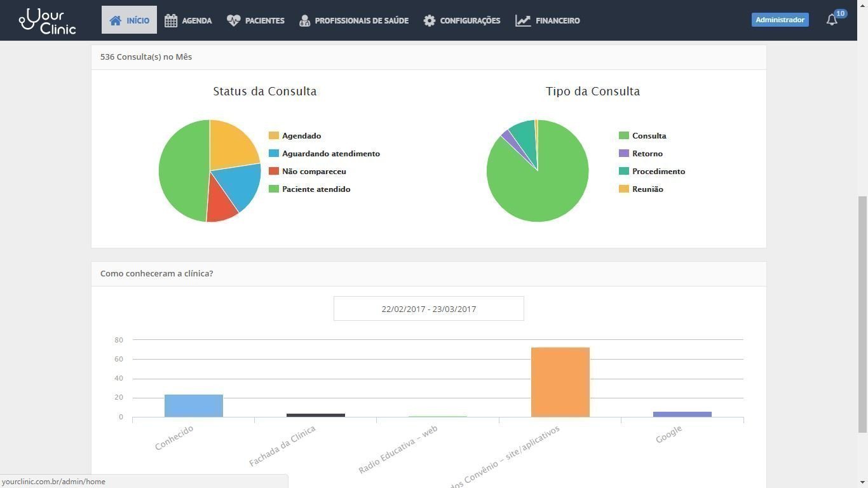This screenshot has height=488, width=868.
Task: Click the page vertical scrollbar thumb
Action: coord(862,314)
